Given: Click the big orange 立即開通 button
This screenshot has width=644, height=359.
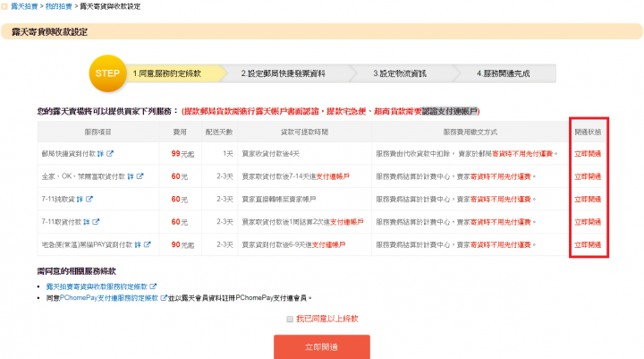Looking at the screenshot, I should point(322,347).
